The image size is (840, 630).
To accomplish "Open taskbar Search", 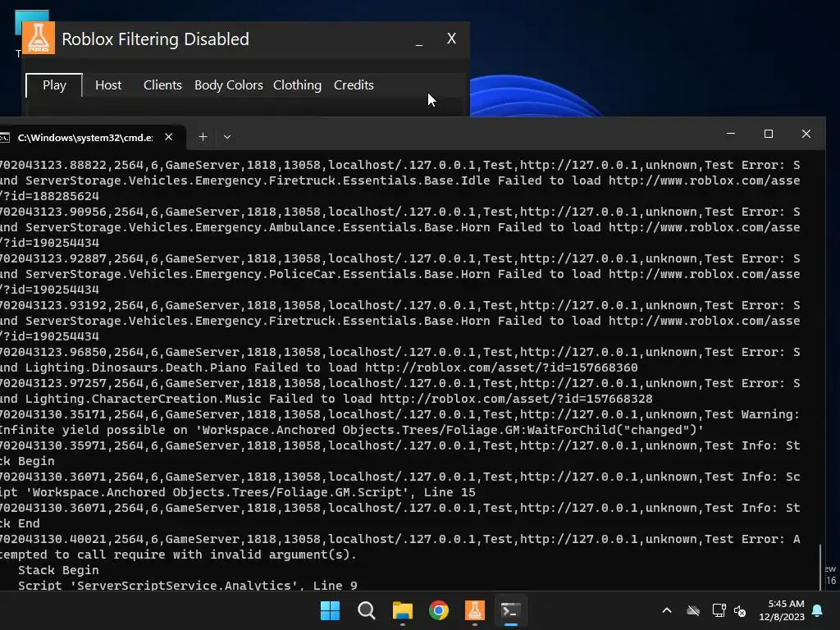I will point(367,610).
